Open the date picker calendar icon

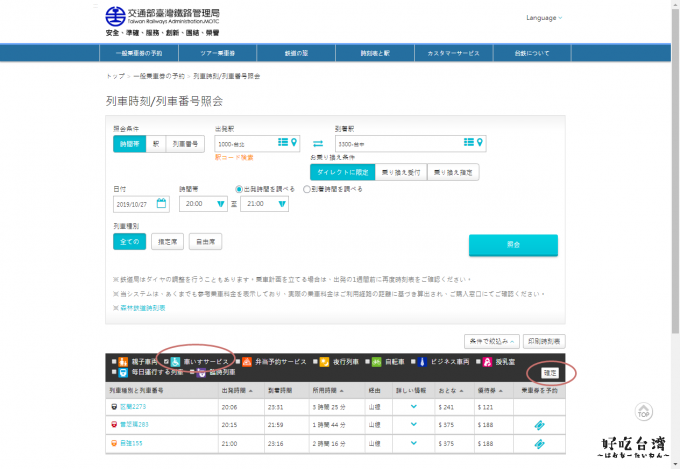tap(162, 203)
